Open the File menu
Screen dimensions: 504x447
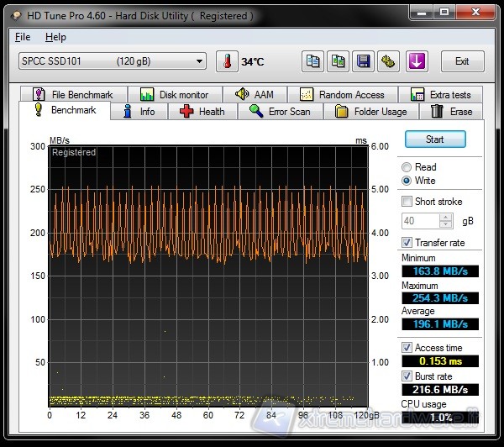(x=23, y=37)
